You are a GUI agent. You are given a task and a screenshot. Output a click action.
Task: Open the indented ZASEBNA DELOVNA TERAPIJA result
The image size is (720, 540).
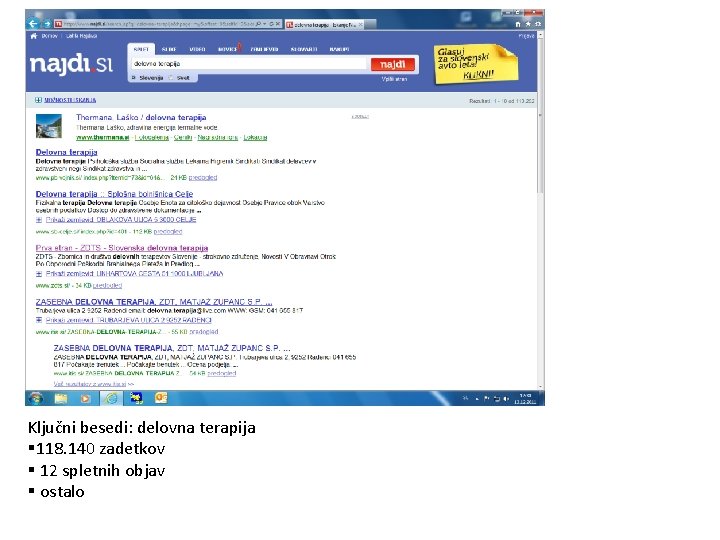[x=172, y=348]
